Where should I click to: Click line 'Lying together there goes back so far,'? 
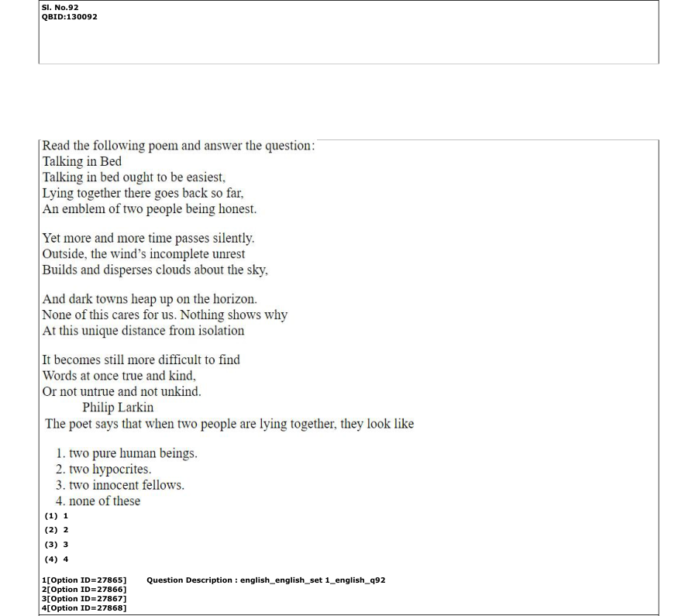coord(143,193)
